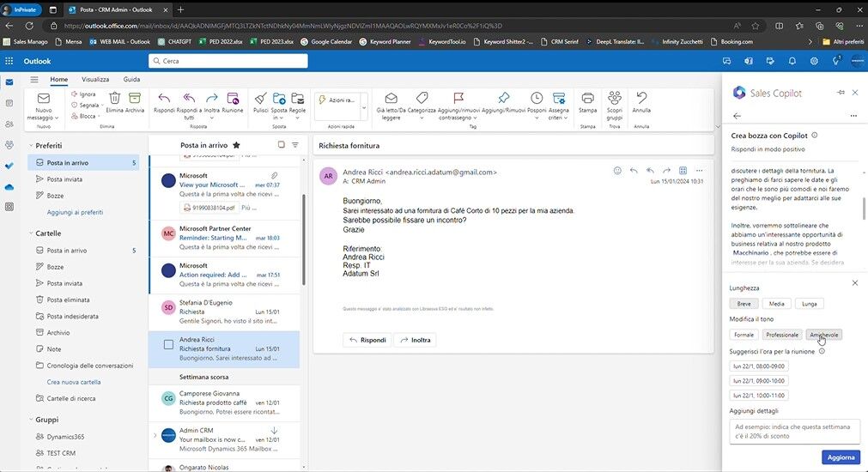Screen dimensions: 868x472
Task: Click the Archivia icon in ribbon
Action: click(x=135, y=98)
